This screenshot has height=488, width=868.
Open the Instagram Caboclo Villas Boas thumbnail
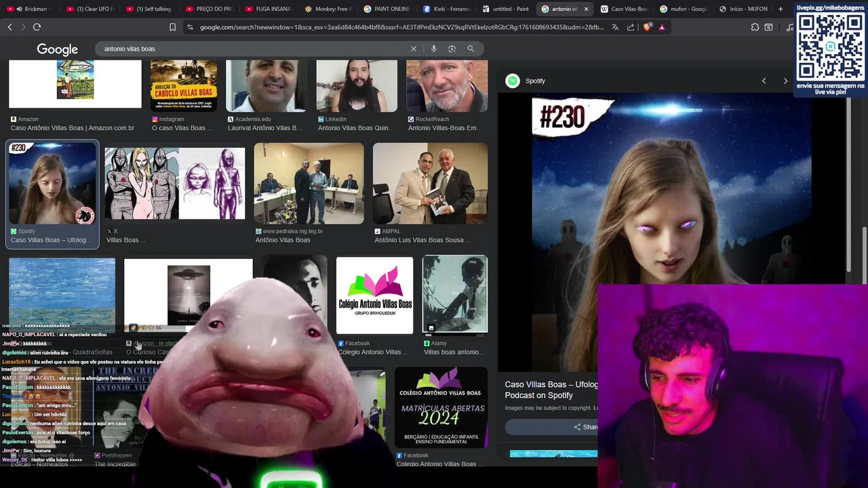click(x=184, y=85)
